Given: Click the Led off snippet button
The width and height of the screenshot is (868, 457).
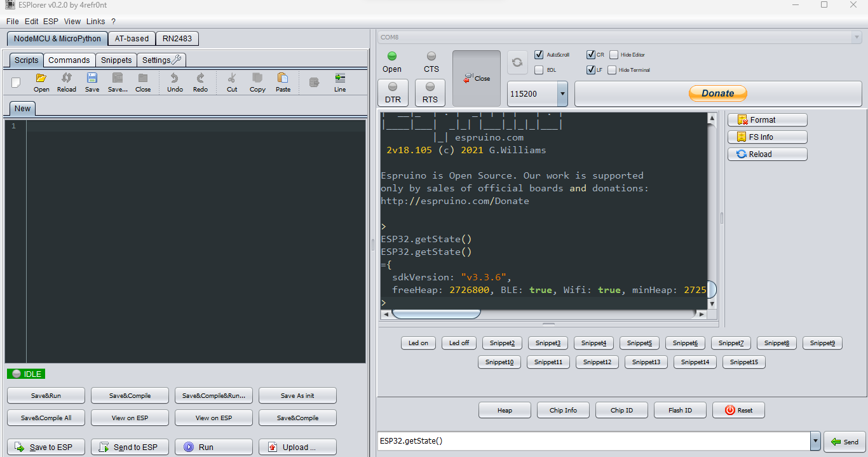Looking at the screenshot, I should [459, 343].
